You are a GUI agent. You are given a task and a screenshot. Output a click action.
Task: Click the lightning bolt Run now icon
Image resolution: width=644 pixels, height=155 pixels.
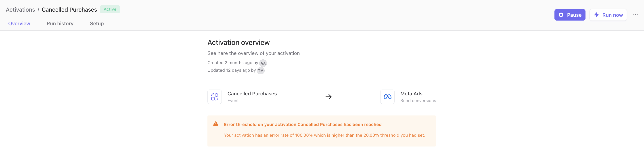[596, 15]
